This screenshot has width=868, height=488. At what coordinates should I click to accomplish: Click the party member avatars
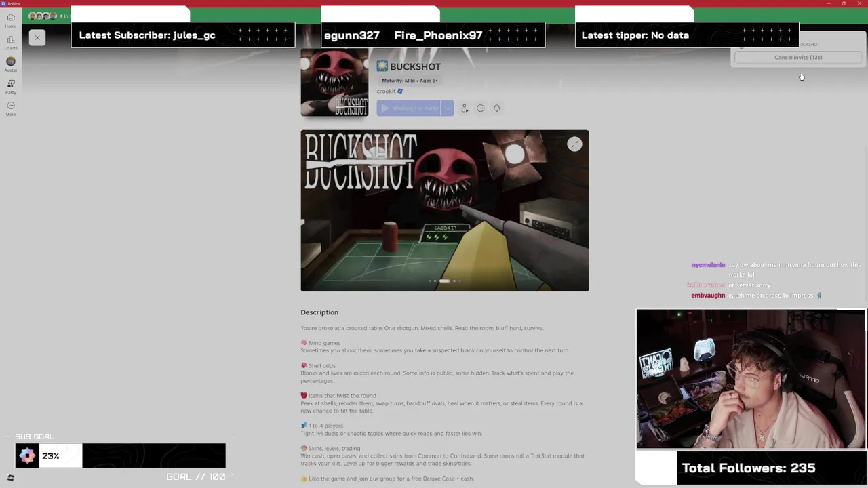click(x=43, y=16)
